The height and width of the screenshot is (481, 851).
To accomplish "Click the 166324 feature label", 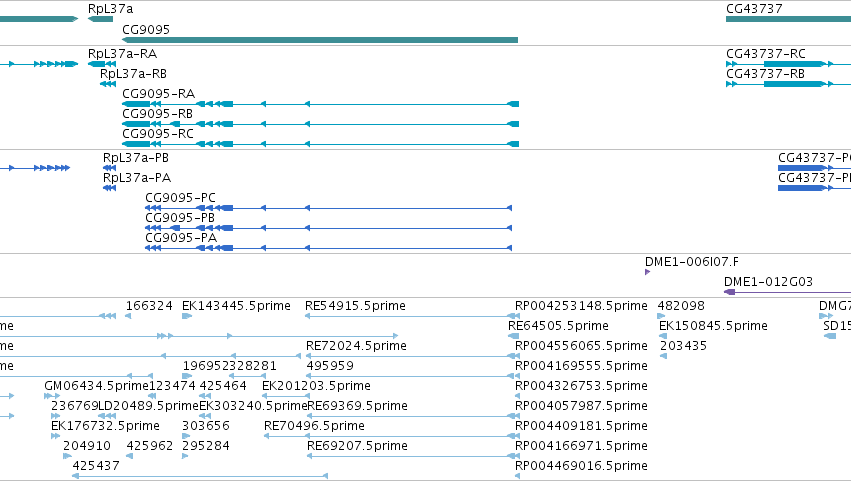I will tap(149, 306).
